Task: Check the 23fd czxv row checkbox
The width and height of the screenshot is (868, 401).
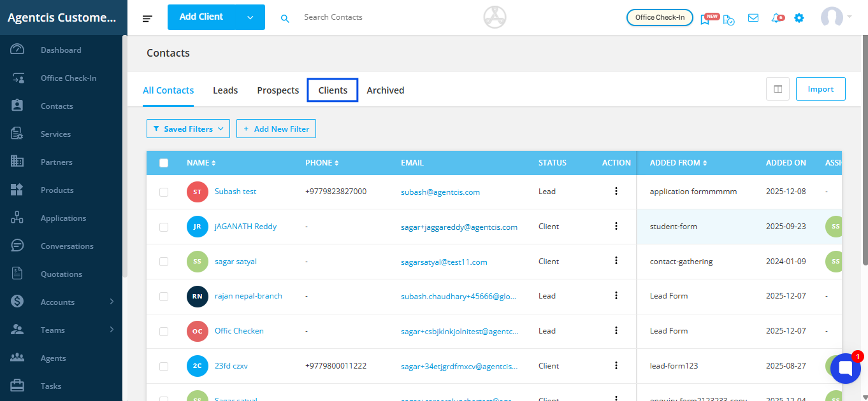Action: 164,366
